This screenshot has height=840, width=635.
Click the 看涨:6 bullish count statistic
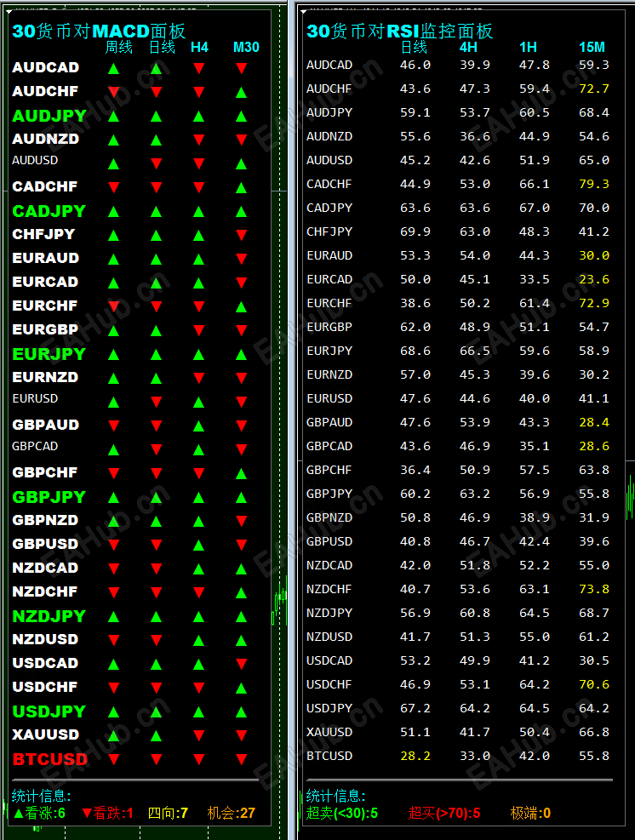pyautogui.click(x=40, y=814)
